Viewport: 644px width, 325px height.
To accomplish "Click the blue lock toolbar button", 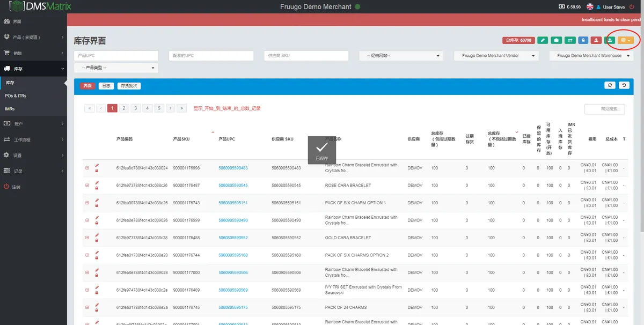I will (583, 40).
